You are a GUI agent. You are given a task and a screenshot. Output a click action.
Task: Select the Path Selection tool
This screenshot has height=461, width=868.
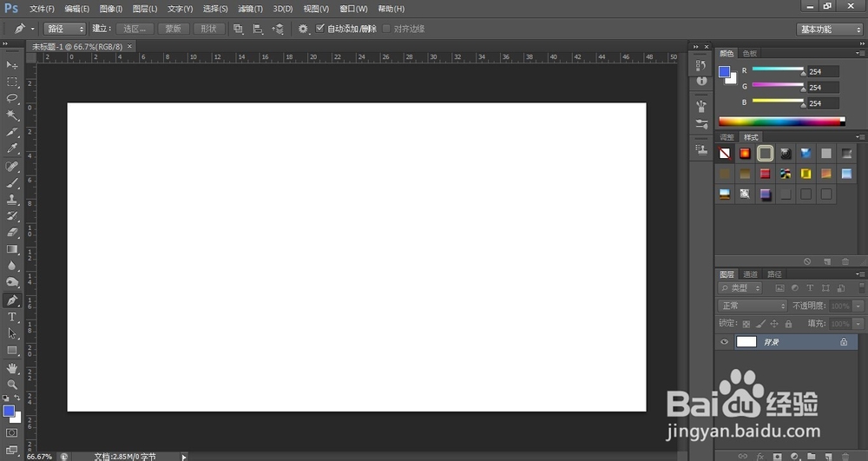click(11, 333)
